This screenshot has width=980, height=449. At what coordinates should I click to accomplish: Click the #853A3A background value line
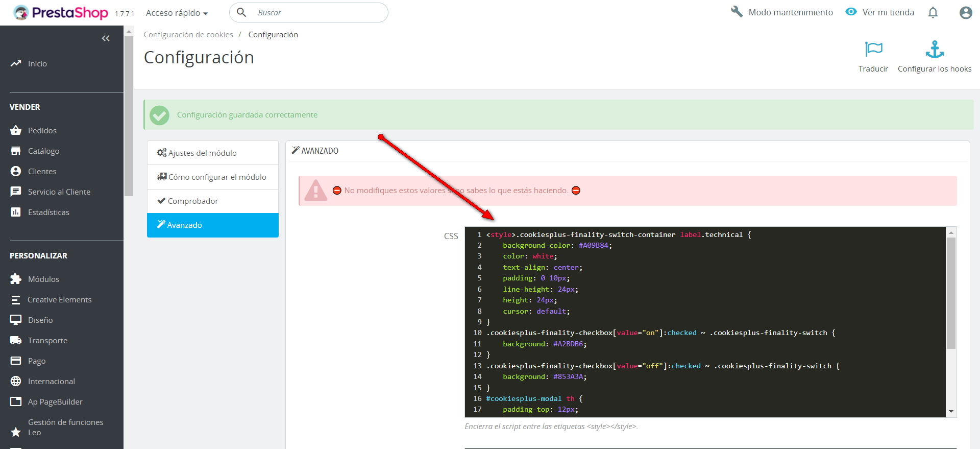coord(545,376)
